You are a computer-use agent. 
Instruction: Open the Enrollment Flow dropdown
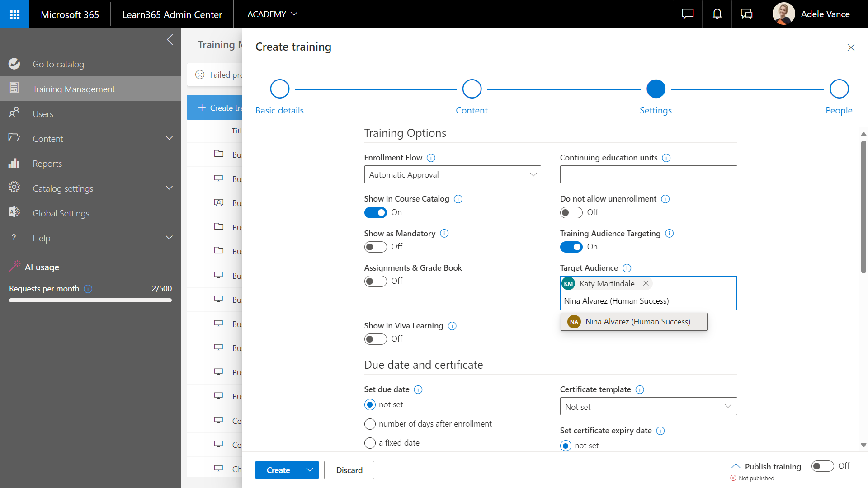click(x=452, y=175)
